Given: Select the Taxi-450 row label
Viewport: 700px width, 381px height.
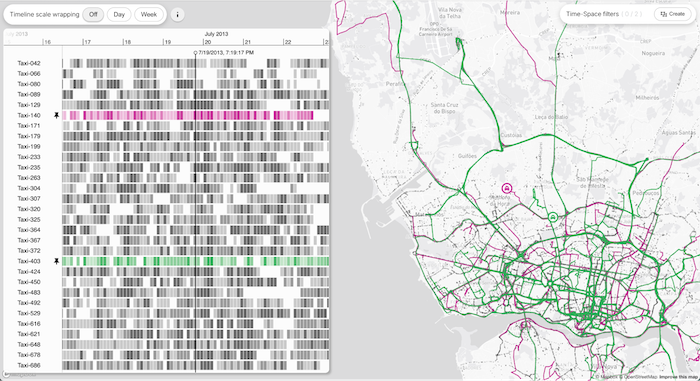Looking at the screenshot, I should [x=29, y=282].
